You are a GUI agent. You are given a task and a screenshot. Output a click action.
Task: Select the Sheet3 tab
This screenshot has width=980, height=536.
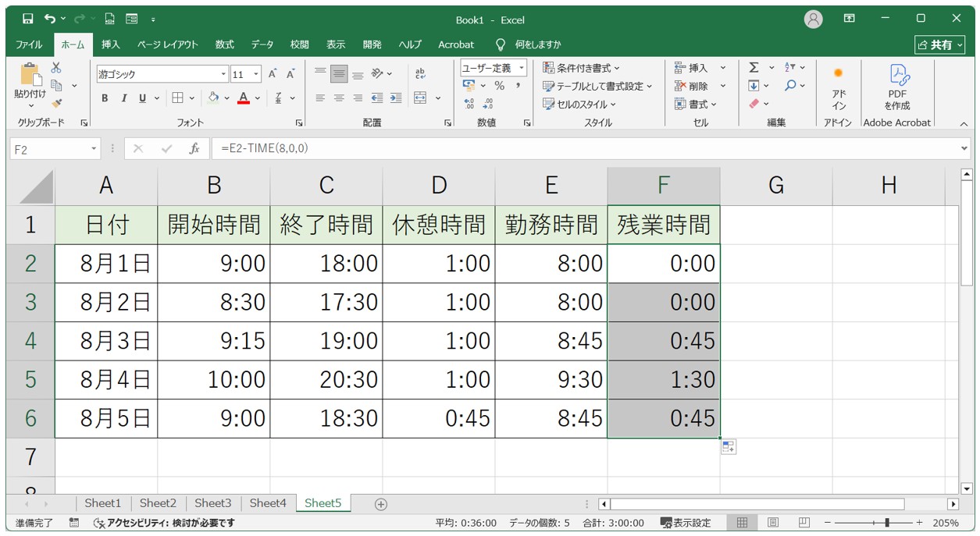click(x=213, y=503)
